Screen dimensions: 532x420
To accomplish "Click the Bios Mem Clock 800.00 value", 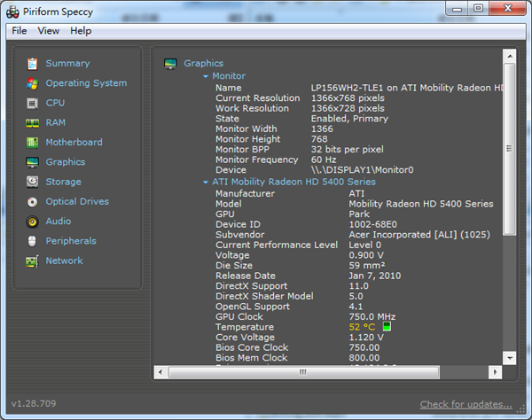I will (x=364, y=358).
